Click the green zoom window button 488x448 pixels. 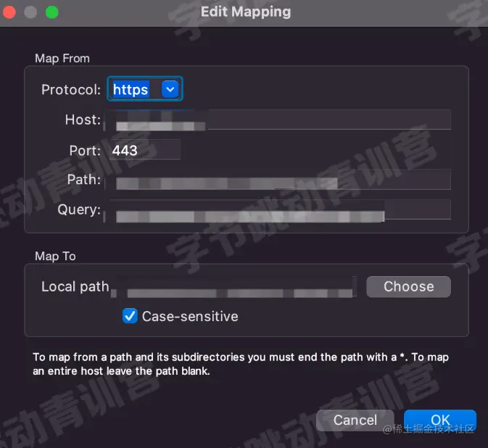coord(51,12)
